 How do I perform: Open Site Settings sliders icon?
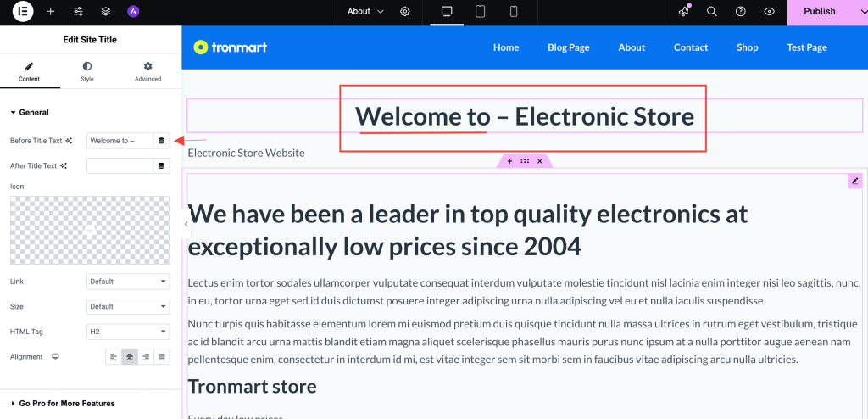(x=78, y=12)
